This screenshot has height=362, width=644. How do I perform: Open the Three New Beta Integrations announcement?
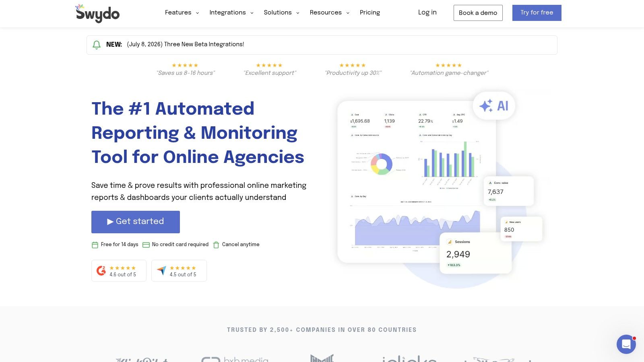pyautogui.click(x=186, y=45)
